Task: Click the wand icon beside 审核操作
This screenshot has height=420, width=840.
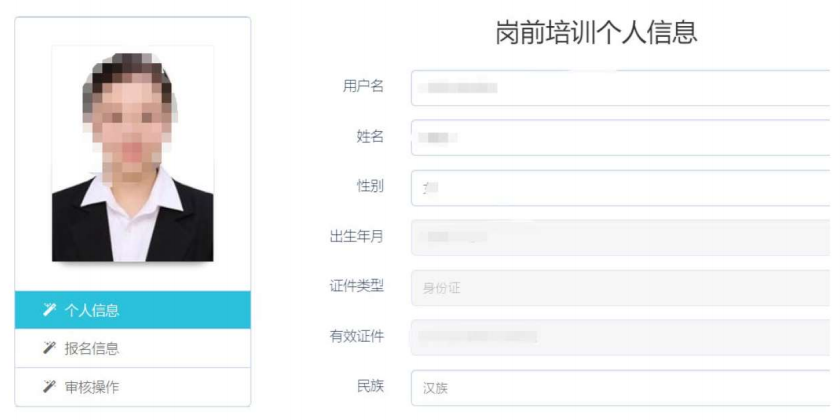Action: (x=47, y=386)
